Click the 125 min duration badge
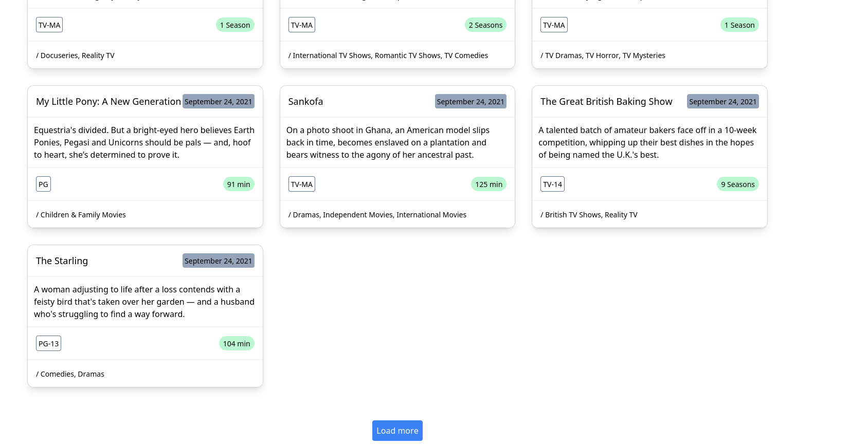Image resolution: width=868 pixels, height=445 pixels. pos(489,184)
